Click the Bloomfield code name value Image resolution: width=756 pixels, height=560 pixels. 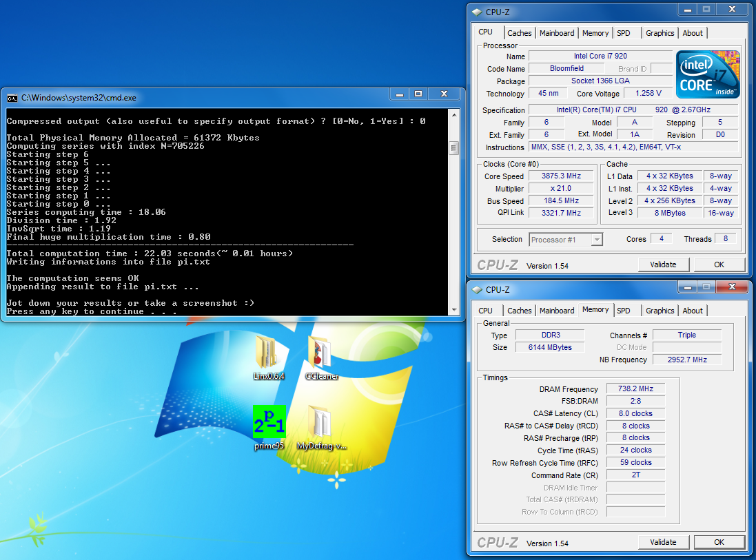pos(567,68)
